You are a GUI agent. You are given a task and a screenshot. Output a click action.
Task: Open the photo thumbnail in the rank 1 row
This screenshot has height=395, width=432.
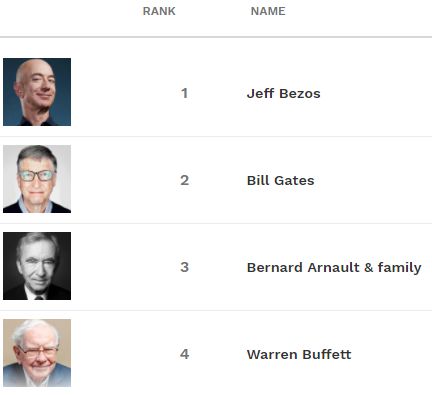(x=37, y=92)
